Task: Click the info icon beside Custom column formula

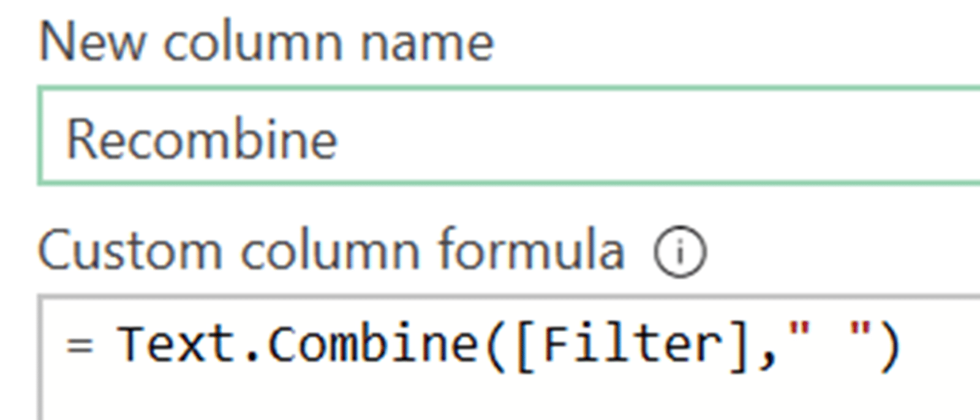Action: tap(680, 252)
